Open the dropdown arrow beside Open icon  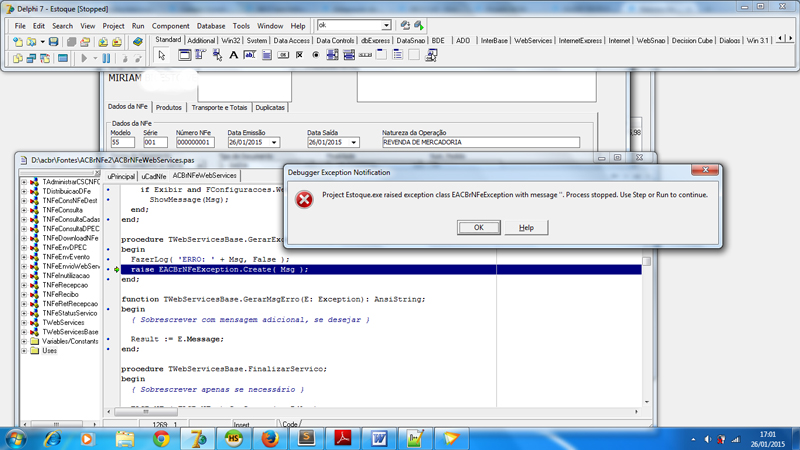[42, 42]
